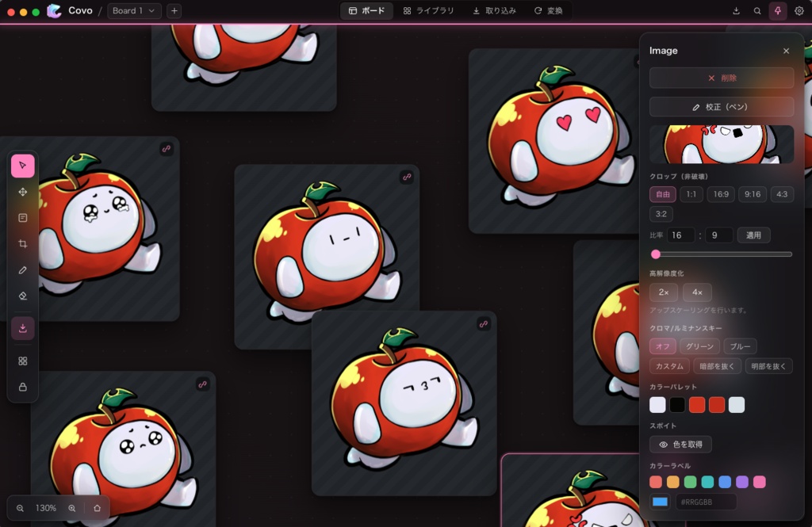Pick the first white palette swatch
This screenshot has width=812, height=527.
click(657, 405)
